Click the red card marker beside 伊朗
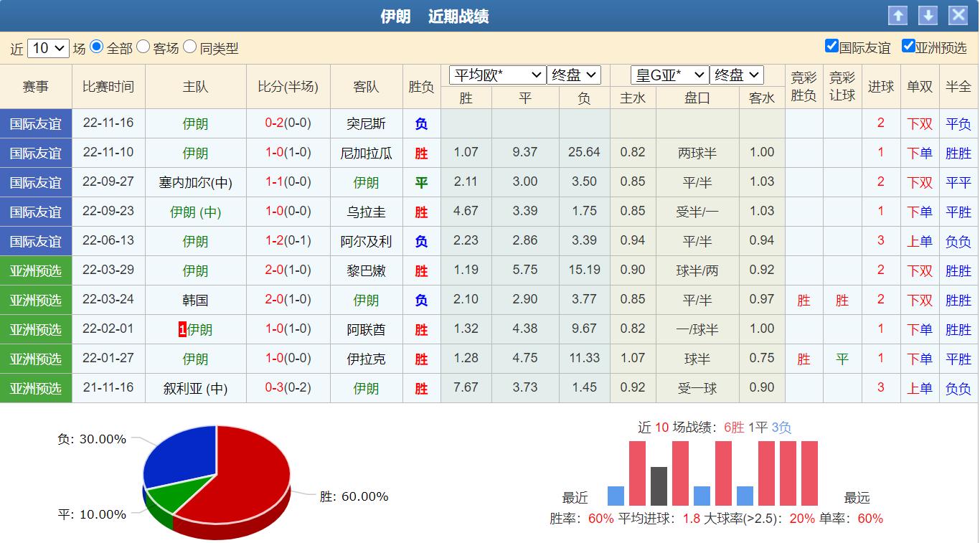This screenshot has height=543, width=980. (x=182, y=330)
